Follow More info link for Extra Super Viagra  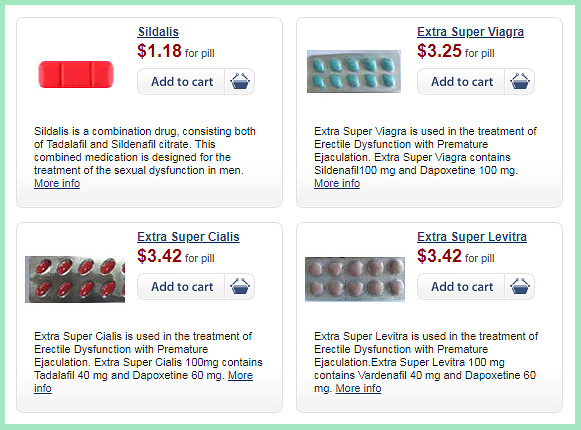(x=337, y=183)
